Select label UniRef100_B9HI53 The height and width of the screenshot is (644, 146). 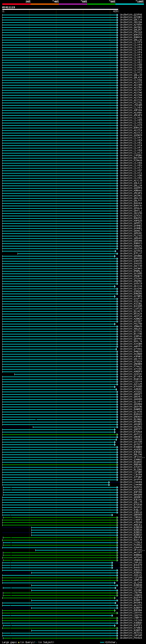[x=131, y=35]
